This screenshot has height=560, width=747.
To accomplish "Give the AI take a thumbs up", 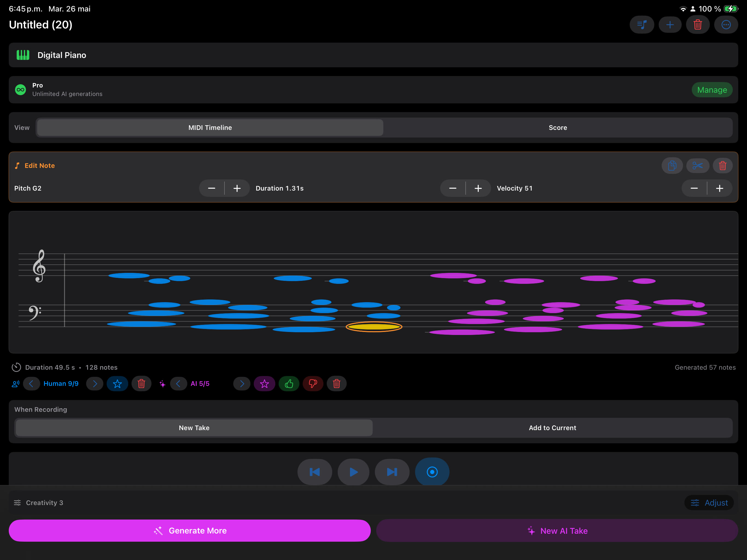I will [x=289, y=384].
